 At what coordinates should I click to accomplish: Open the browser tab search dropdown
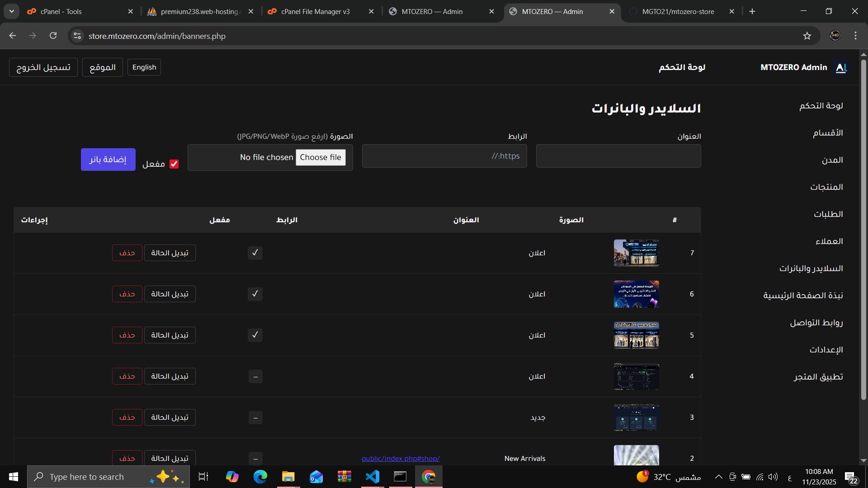pyautogui.click(x=11, y=11)
